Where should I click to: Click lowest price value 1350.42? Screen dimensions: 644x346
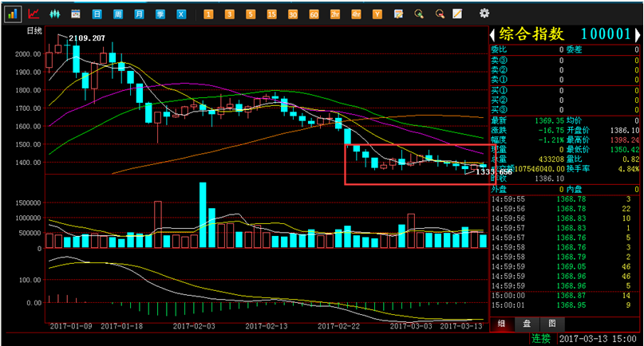(625, 150)
